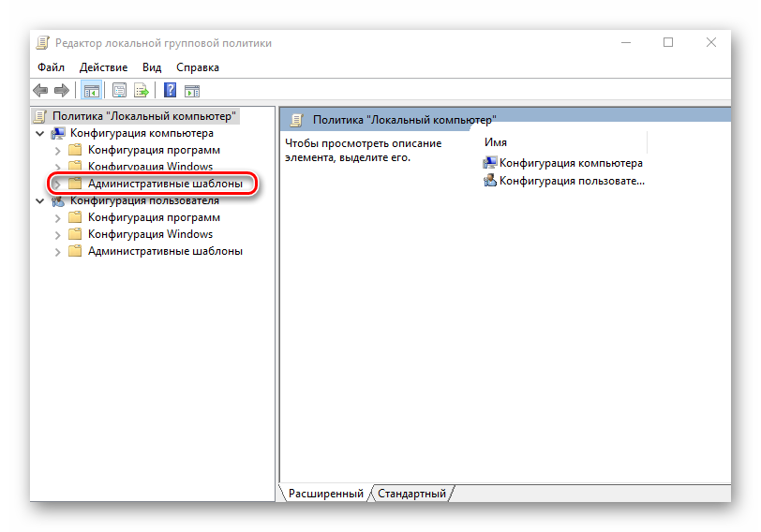761x532 pixels.
Task: Switch to the Стандартный tab
Action: 413,493
